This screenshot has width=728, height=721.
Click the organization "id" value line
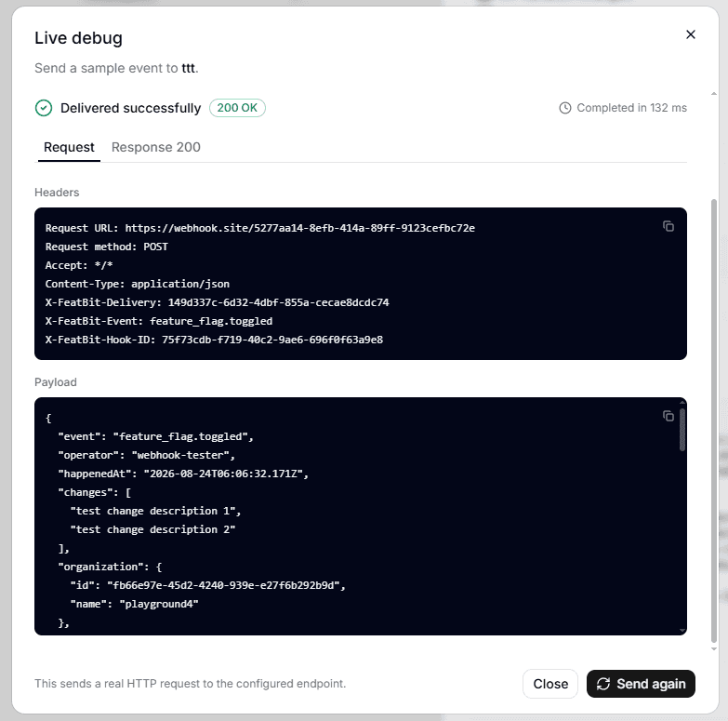click(x=208, y=585)
